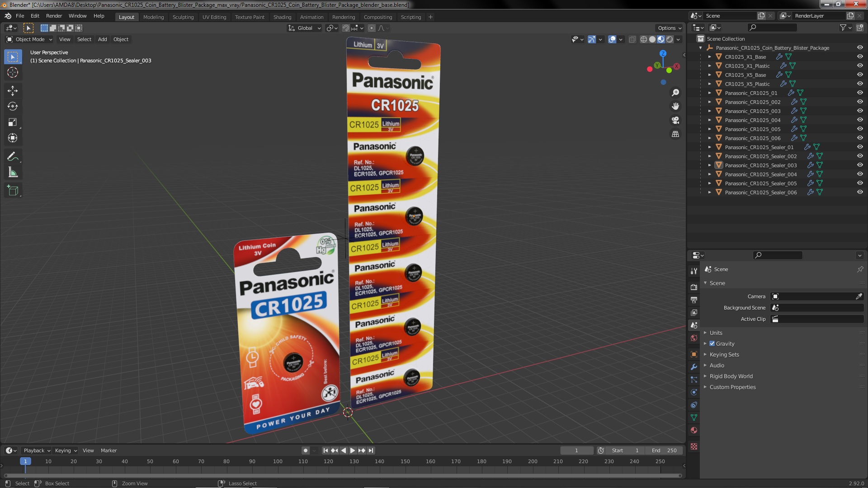Activate the Rotate tool
This screenshot has width=868, height=488.
(x=13, y=107)
